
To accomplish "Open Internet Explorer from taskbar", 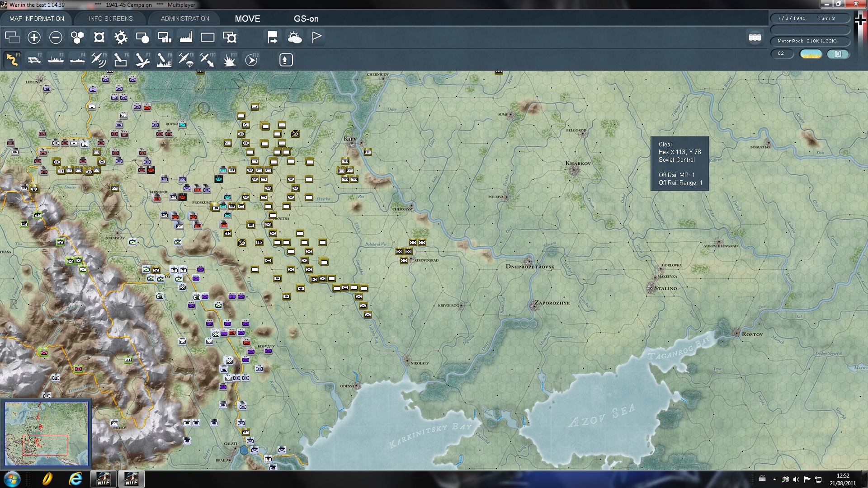I will (x=75, y=479).
